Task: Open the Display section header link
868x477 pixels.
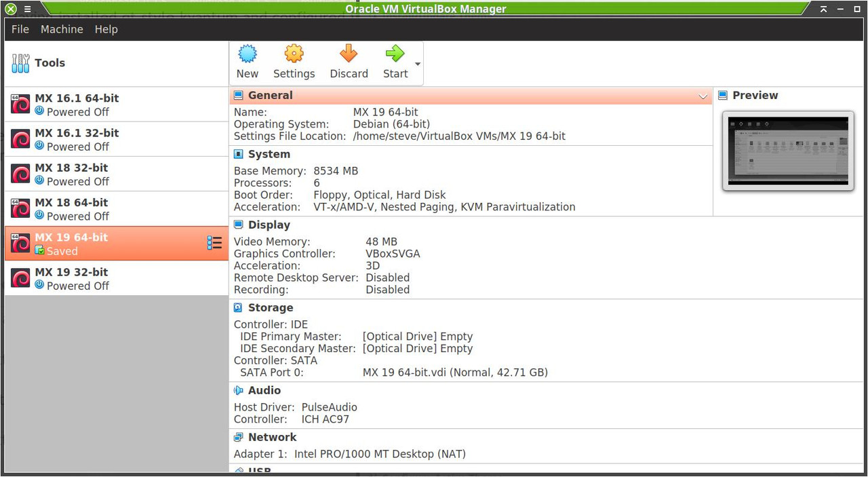Action: click(x=269, y=225)
